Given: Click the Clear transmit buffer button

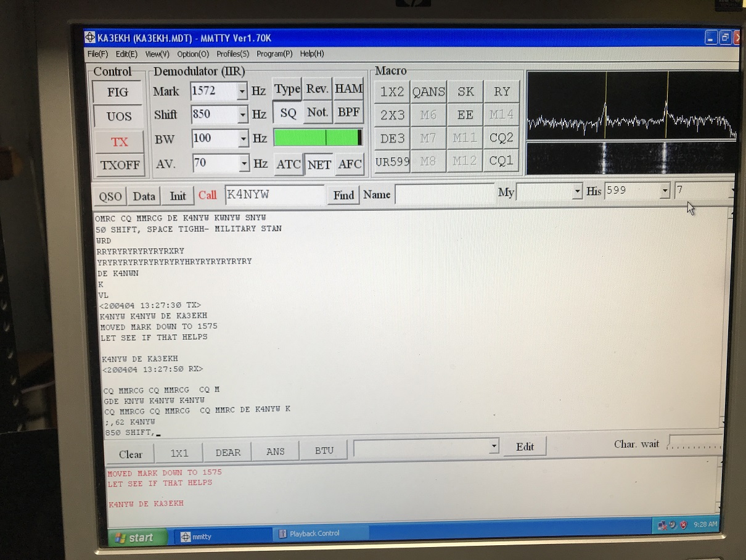Looking at the screenshot, I should coord(130,454).
